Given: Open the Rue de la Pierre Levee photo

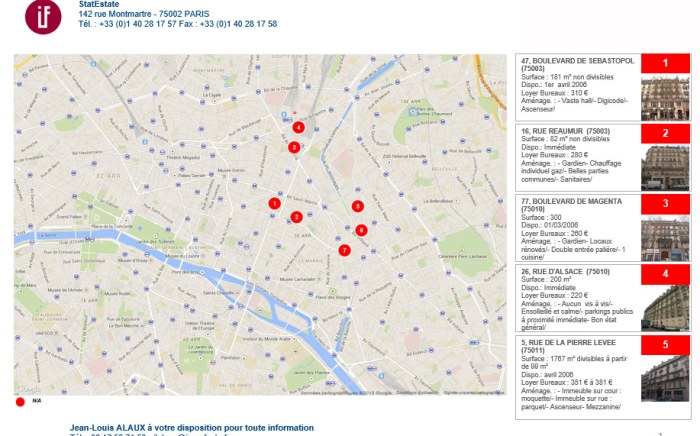Looking at the screenshot, I should coord(665,378).
